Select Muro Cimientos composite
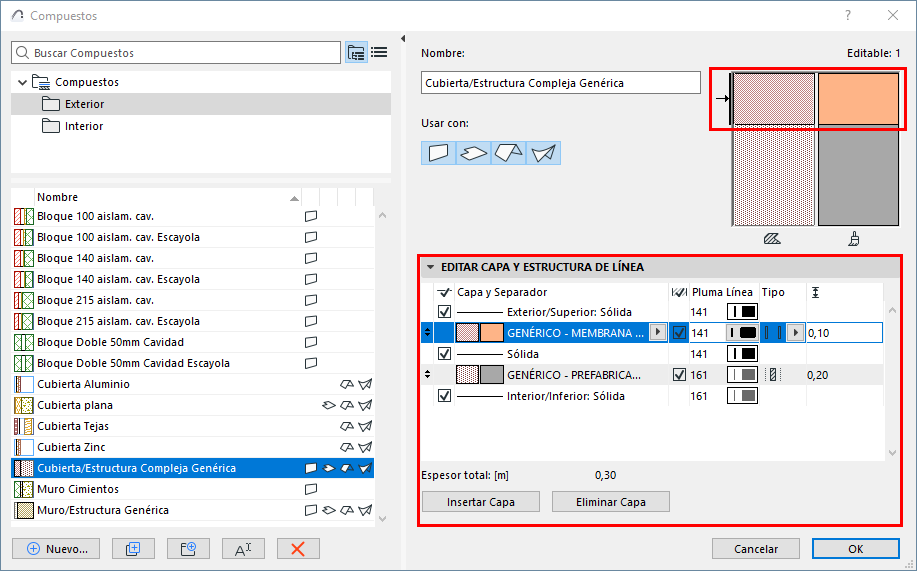The height and width of the screenshot is (571, 917). pos(192,490)
